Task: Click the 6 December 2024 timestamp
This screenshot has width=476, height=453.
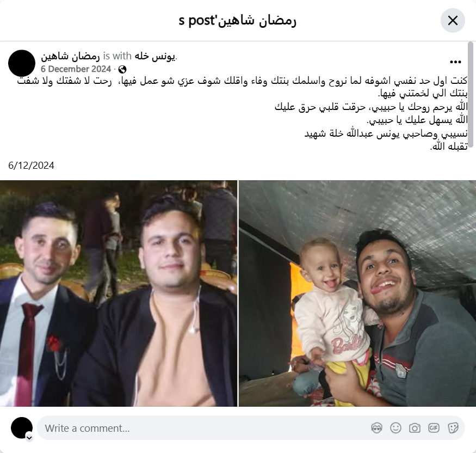Action: (76, 69)
